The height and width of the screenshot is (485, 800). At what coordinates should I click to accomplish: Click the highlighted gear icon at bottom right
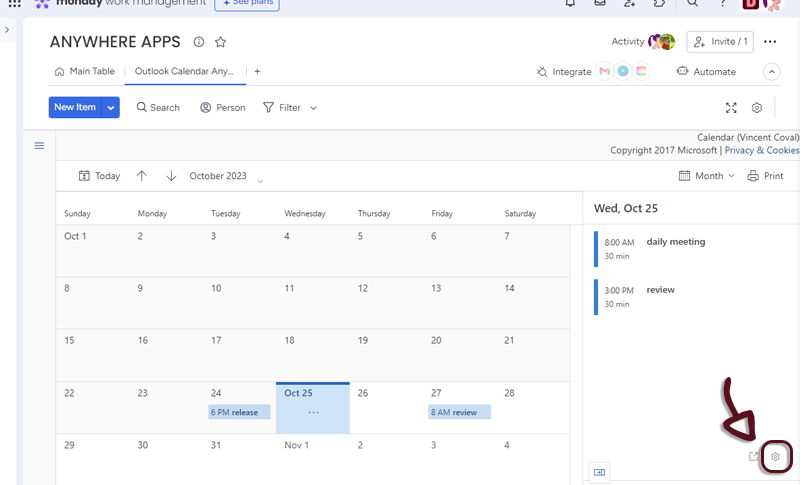point(775,457)
